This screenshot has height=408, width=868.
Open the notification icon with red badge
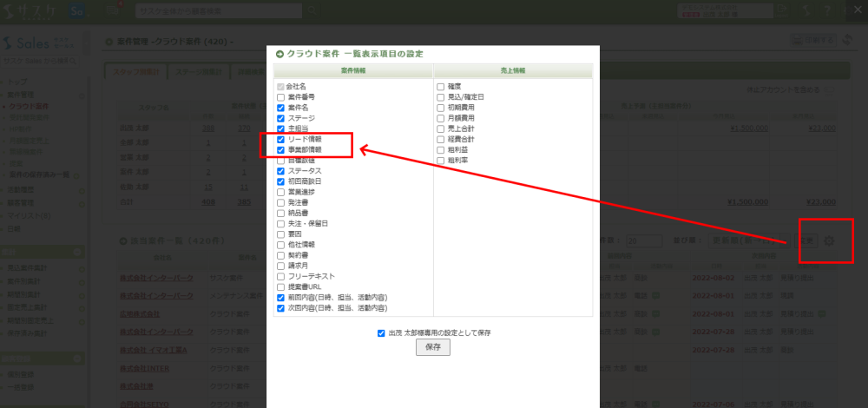click(113, 10)
